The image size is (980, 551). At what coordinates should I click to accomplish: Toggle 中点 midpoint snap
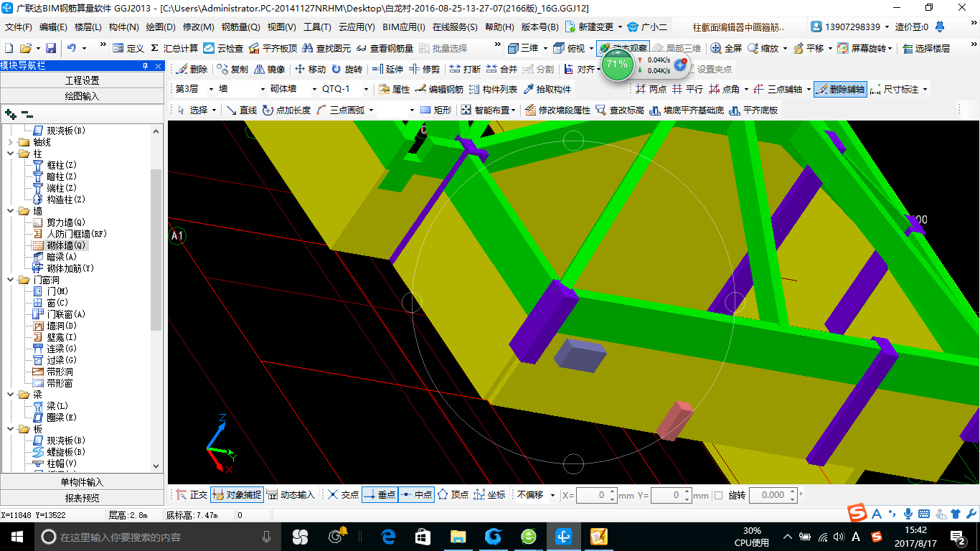pyautogui.click(x=416, y=495)
